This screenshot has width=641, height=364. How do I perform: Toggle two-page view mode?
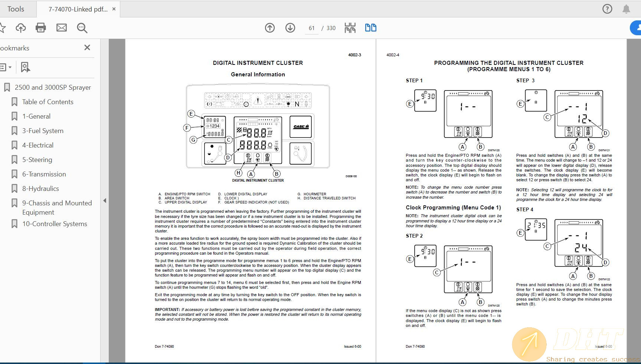click(x=370, y=28)
